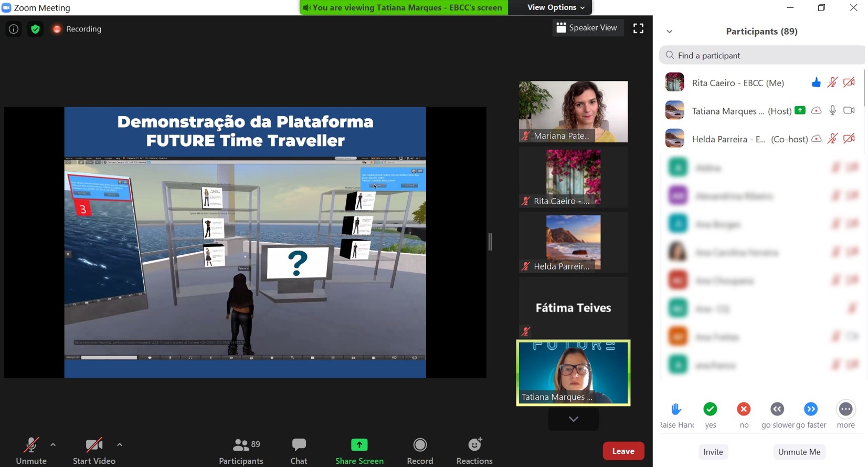Click Rita Caeiro's avatar in participants list
Image resolution: width=868 pixels, height=467 pixels.
click(675, 82)
